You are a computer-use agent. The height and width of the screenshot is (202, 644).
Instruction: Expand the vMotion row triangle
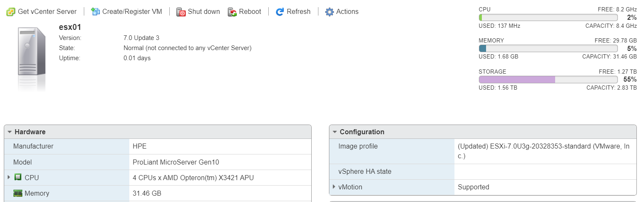[334, 187]
